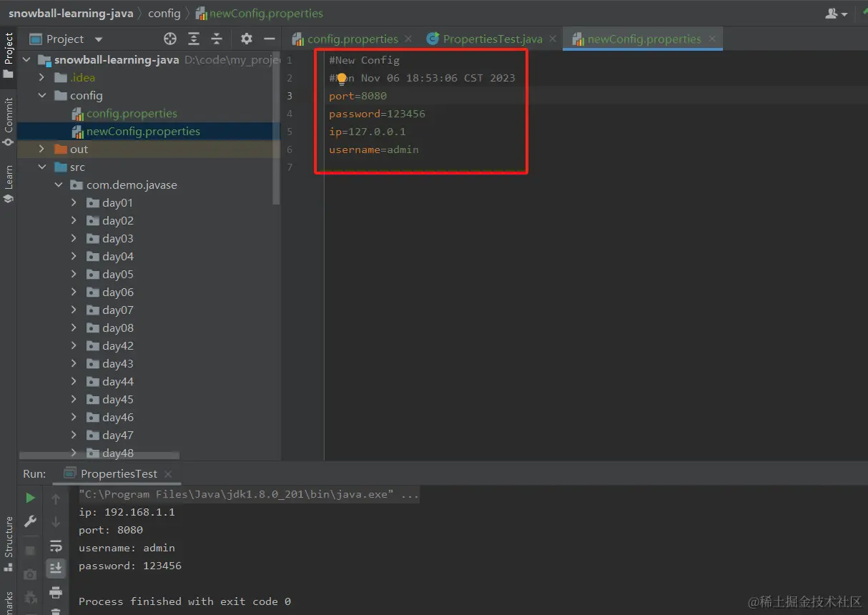The height and width of the screenshot is (615, 868).
Task: Click the port=8080 line in editor
Action: (357, 96)
